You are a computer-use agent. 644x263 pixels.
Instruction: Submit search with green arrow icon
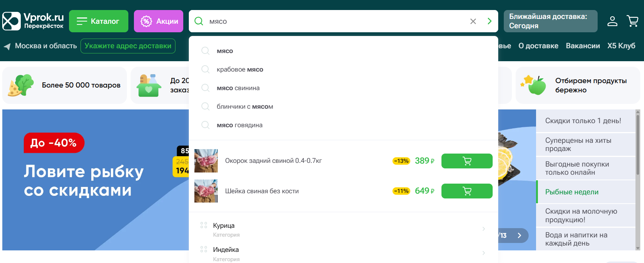[x=489, y=22]
